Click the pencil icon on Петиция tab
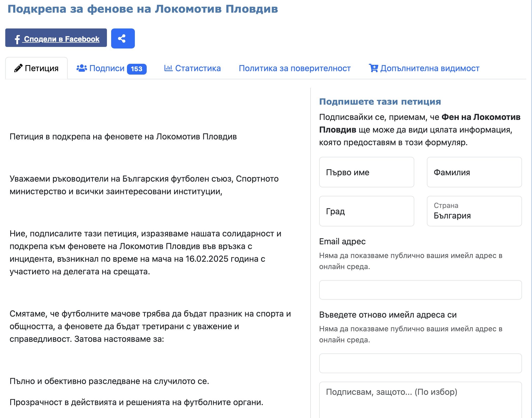The height and width of the screenshot is (418, 532). (18, 68)
